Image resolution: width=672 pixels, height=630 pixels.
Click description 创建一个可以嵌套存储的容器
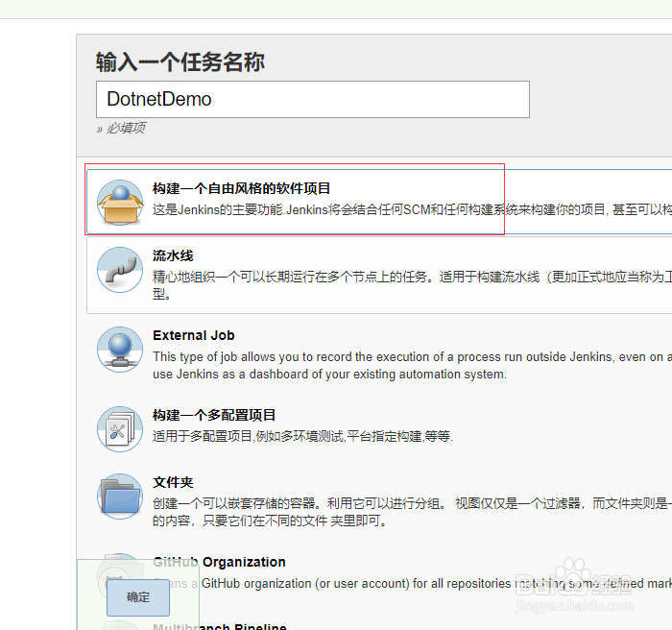(412, 512)
